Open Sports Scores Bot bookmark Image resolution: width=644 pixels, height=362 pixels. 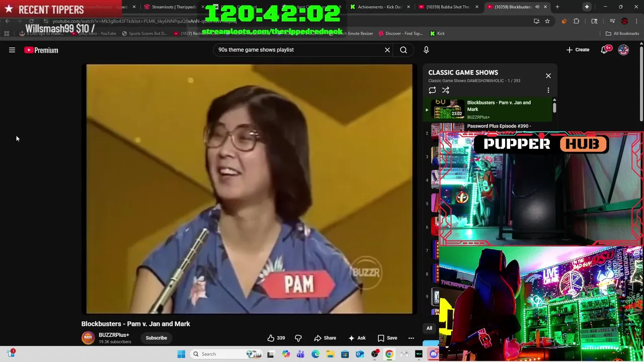point(144,33)
